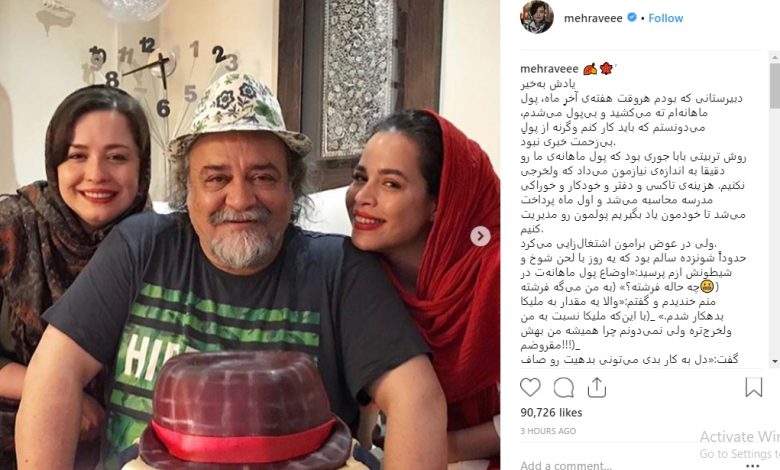Like the post with the heart icon
Viewport: 780px width, 470px height.
530,387
